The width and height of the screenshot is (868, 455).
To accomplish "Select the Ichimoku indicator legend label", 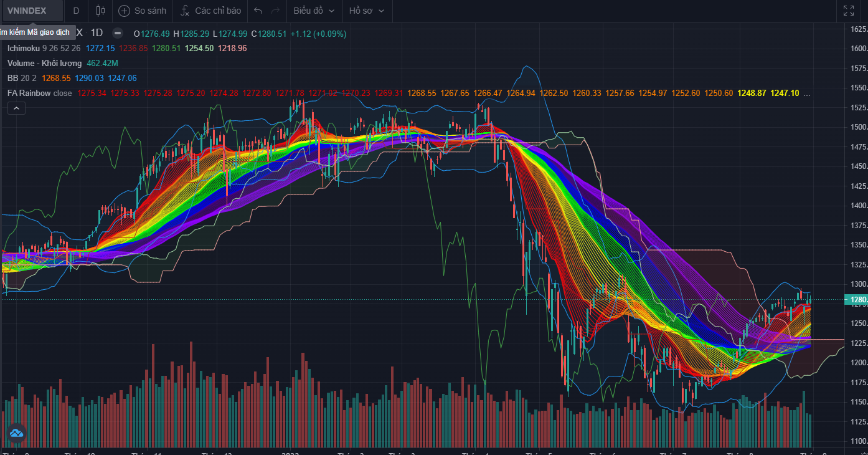I will coord(24,48).
